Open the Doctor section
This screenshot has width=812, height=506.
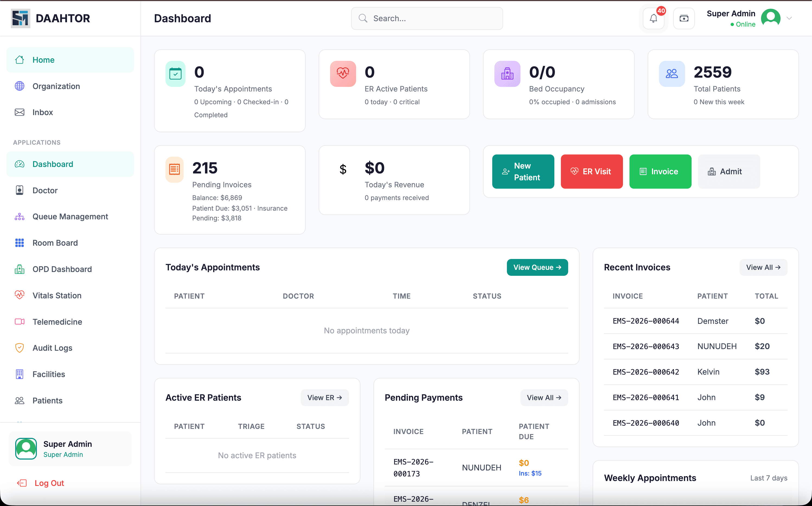click(70, 190)
